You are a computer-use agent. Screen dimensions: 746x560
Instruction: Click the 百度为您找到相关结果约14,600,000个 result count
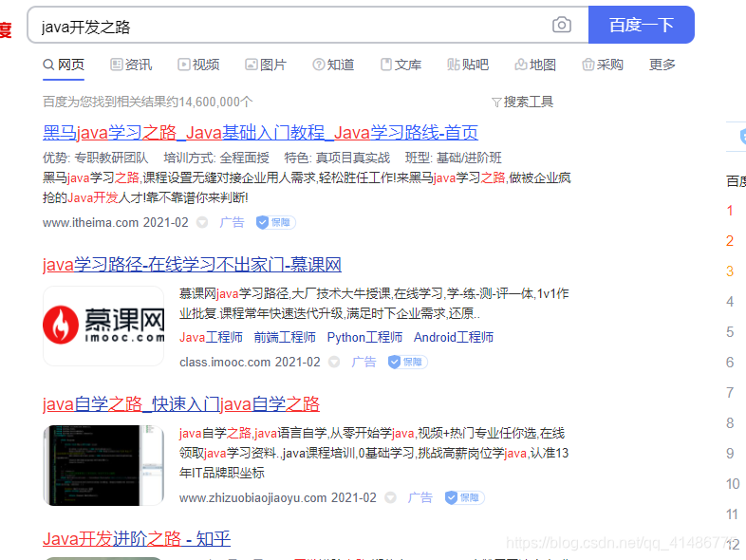coord(147,102)
